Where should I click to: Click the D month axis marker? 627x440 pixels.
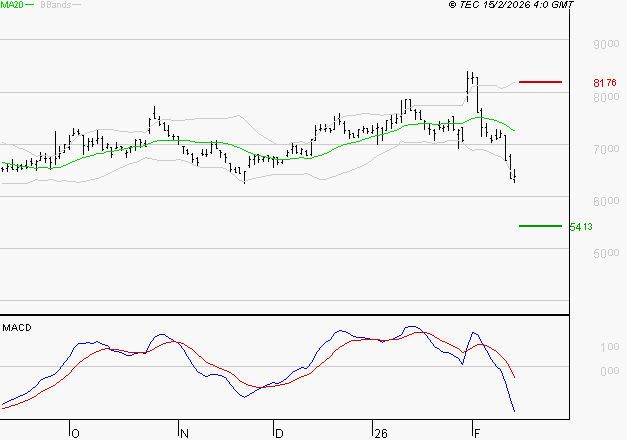(x=279, y=433)
